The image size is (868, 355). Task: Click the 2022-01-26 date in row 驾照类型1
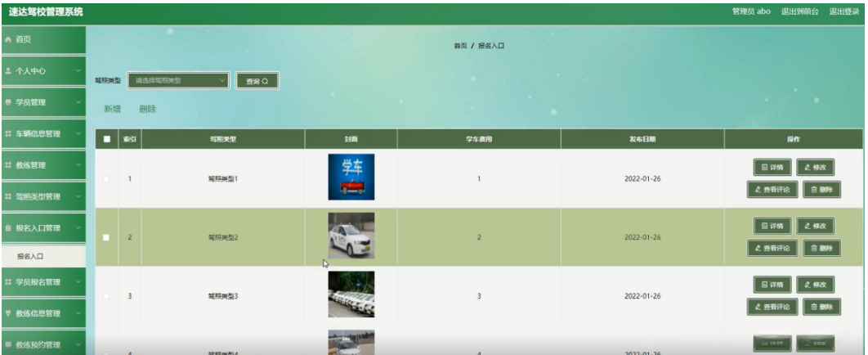pyautogui.click(x=642, y=179)
